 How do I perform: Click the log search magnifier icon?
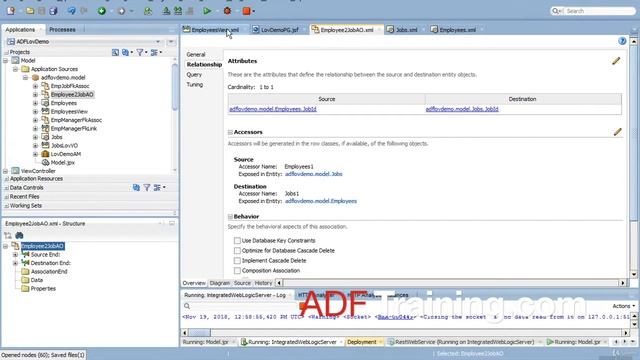point(187,306)
